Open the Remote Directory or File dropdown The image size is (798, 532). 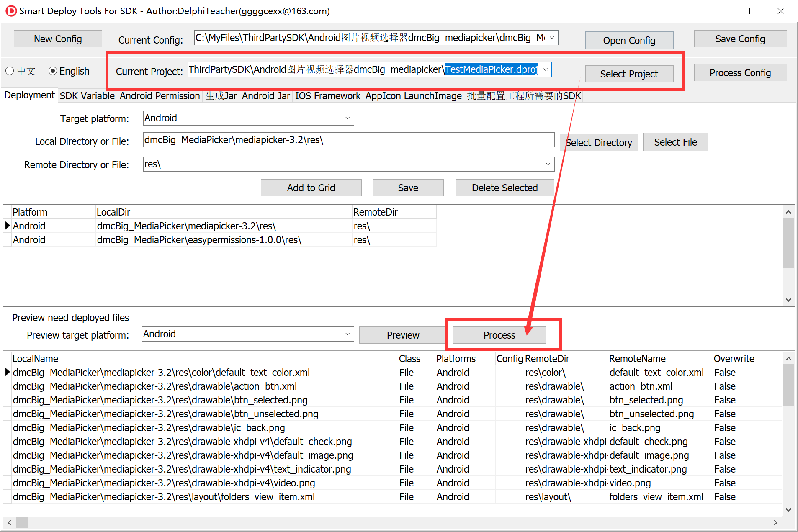[x=548, y=164]
